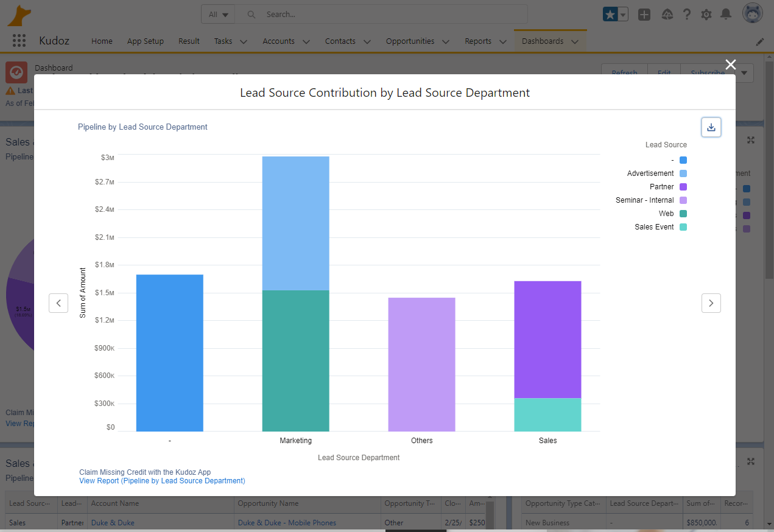The width and height of the screenshot is (774, 532).
Task: Expand the Reports tab dropdown chevron
Action: (x=502, y=42)
